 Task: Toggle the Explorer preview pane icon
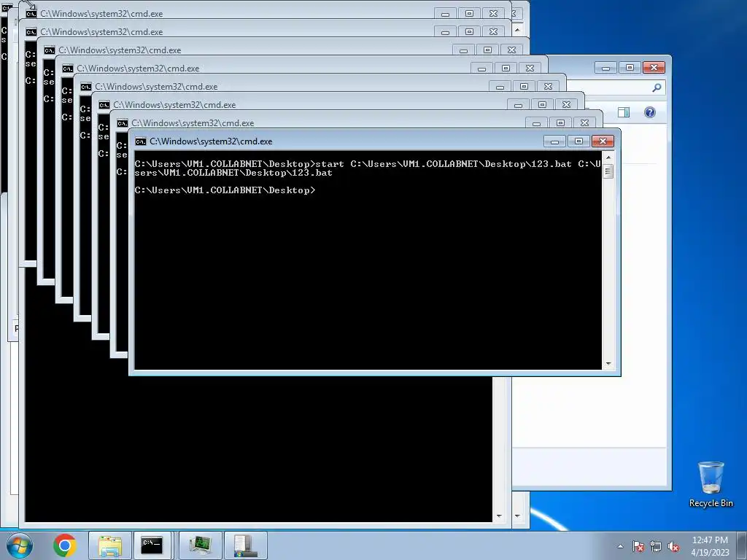tap(623, 112)
